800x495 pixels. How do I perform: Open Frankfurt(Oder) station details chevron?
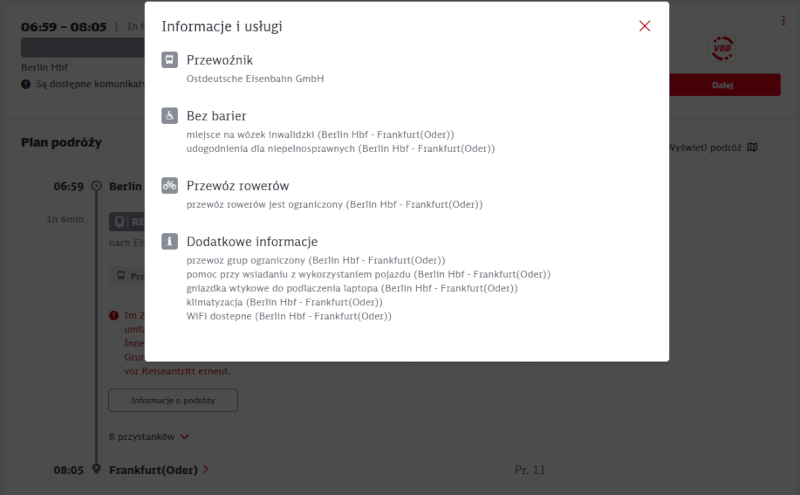(206, 469)
